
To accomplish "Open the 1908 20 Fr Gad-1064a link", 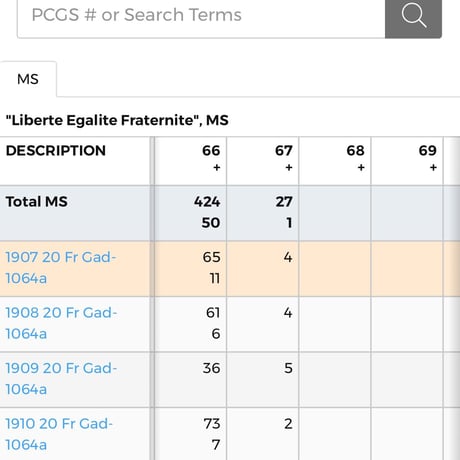I will pos(61,323).
